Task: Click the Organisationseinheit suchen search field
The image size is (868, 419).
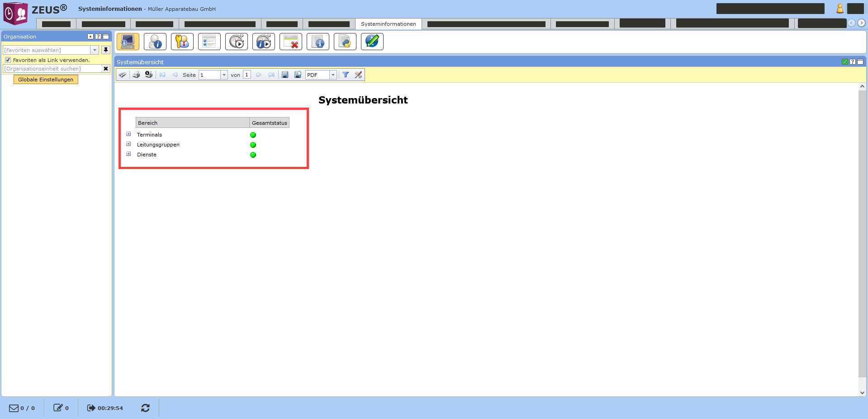Action: click(52, 69)
